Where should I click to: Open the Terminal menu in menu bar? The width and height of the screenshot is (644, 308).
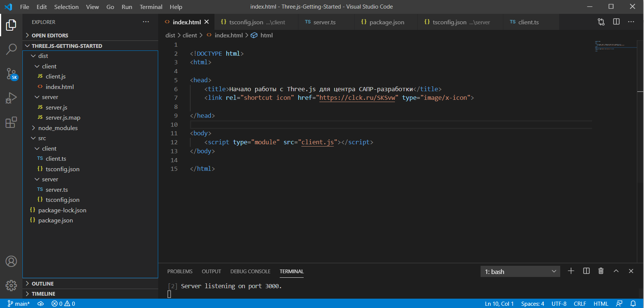(x=151, y=7)
